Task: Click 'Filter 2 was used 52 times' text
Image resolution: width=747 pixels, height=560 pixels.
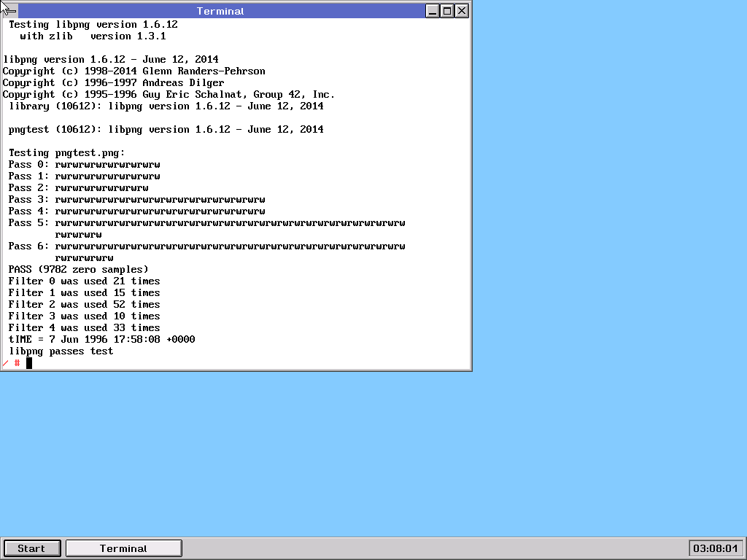Action: [85, 305]
